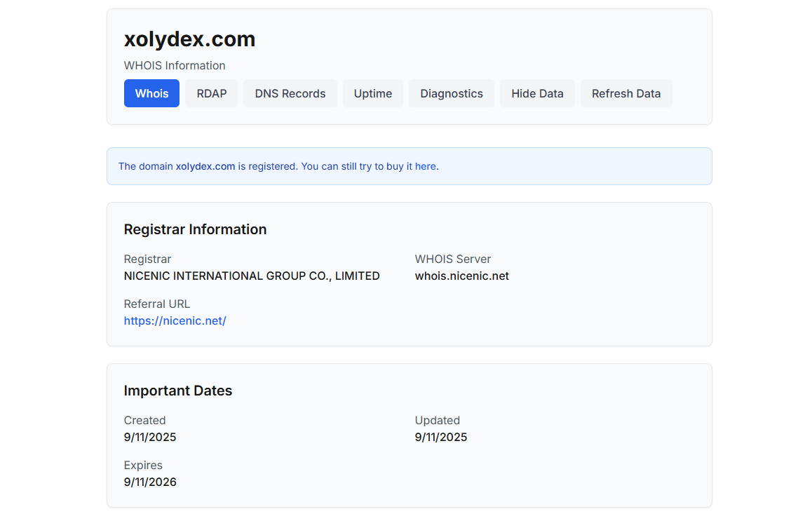
Task: Click the Registrar Information heading
Action: tap(195, 229)
